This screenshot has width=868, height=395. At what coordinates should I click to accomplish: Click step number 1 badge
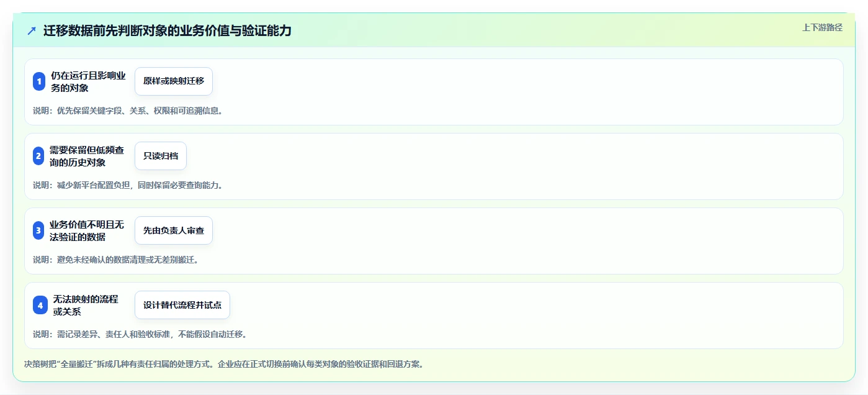pyautogui.click(x=39, y=81)
